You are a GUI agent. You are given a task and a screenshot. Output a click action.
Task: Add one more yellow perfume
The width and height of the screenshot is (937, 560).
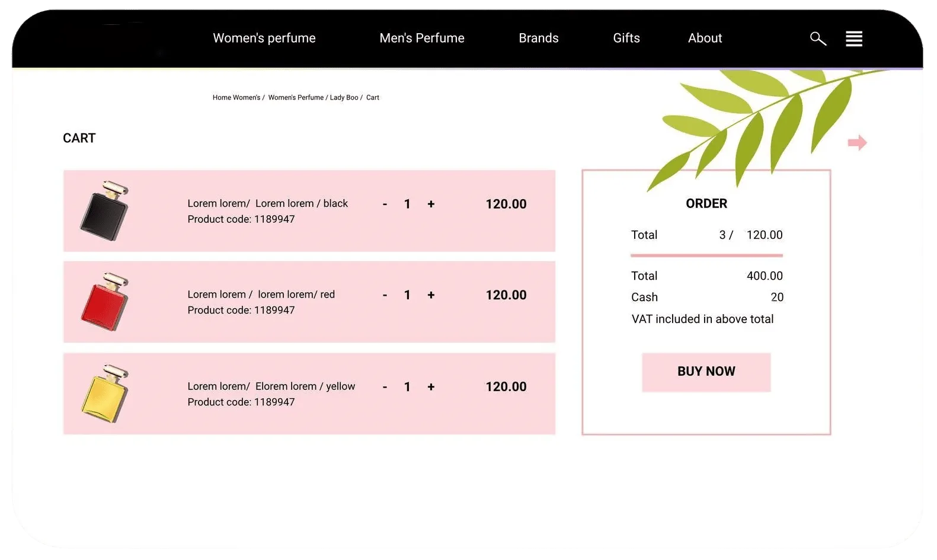(x=431, y=387)
